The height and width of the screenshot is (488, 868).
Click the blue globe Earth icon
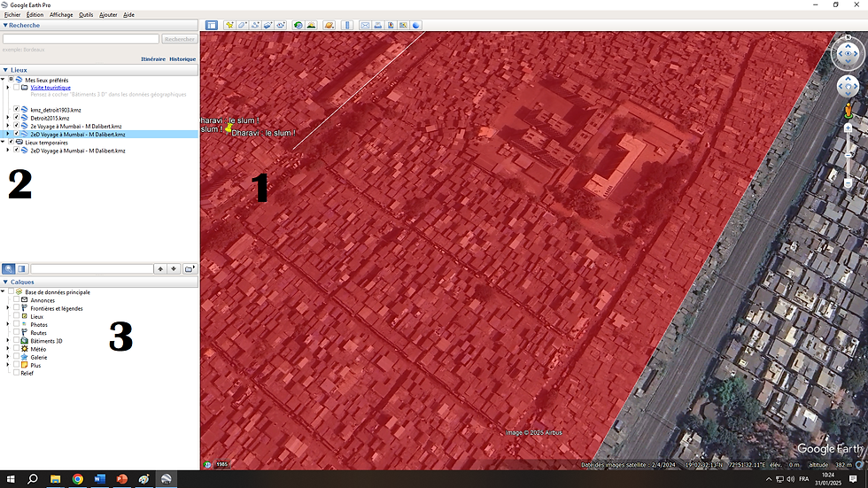click(415, 25)
